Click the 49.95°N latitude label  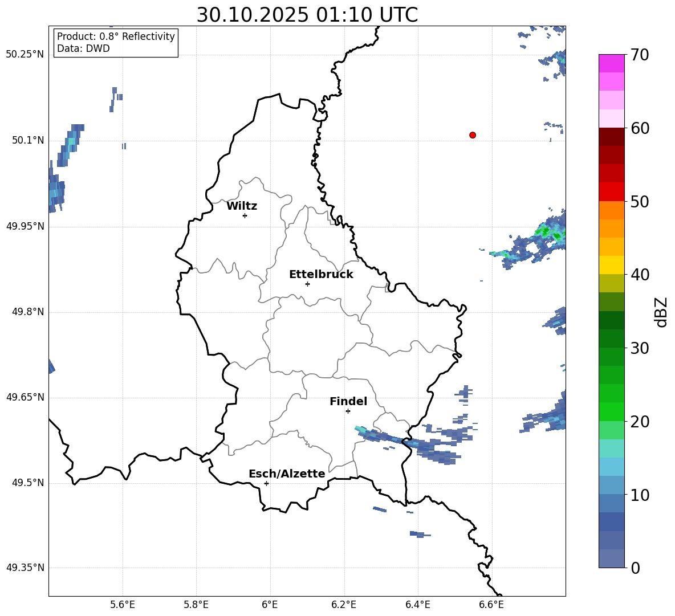tap(25, 226)
